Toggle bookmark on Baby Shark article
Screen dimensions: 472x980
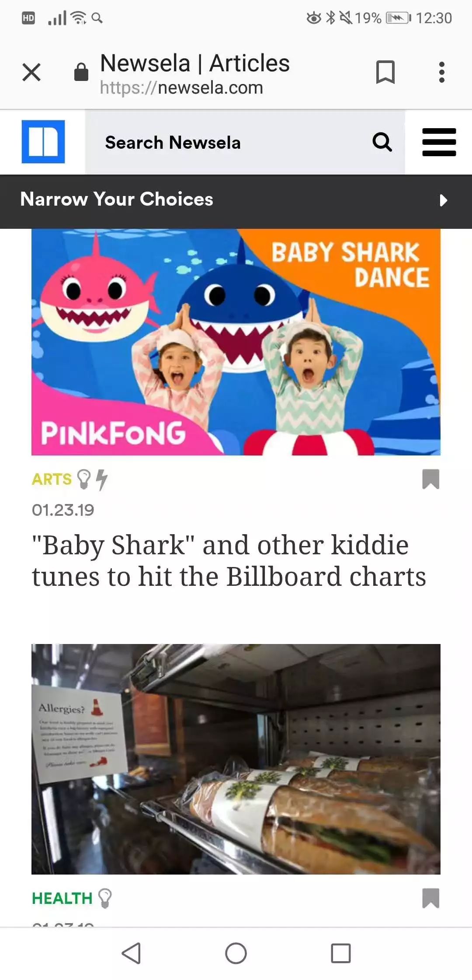click(430, 479)
